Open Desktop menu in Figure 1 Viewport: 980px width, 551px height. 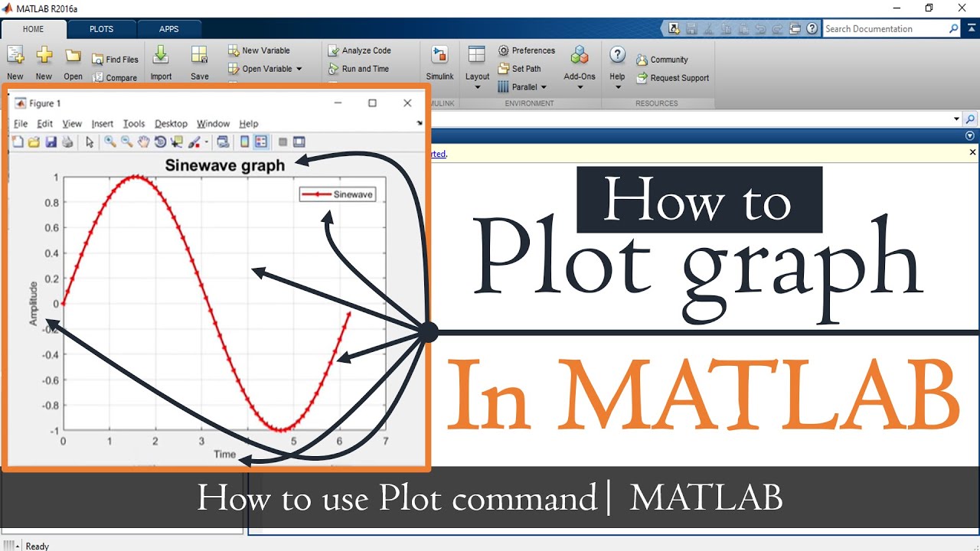(171, 123)
